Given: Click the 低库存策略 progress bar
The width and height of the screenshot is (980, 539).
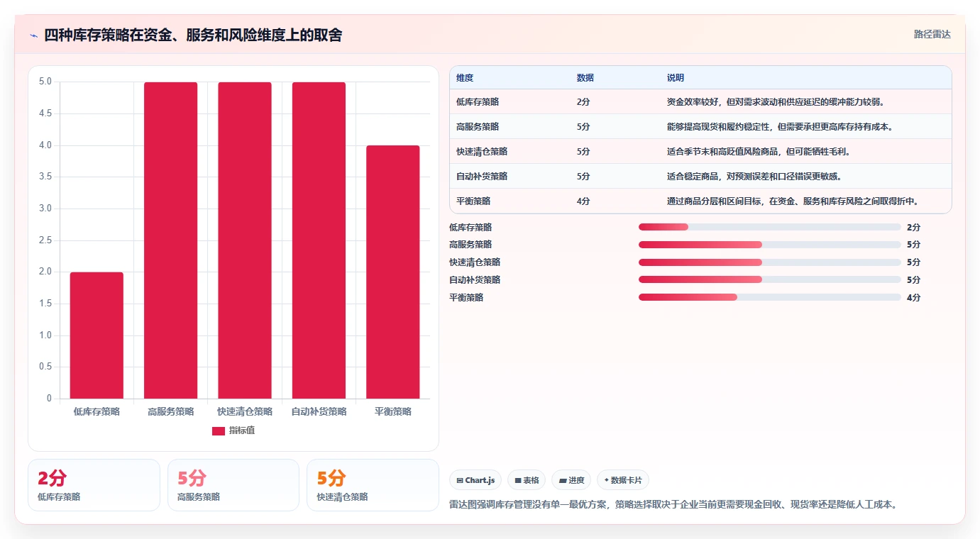Looking at the screenshot, I should point(770,227).
